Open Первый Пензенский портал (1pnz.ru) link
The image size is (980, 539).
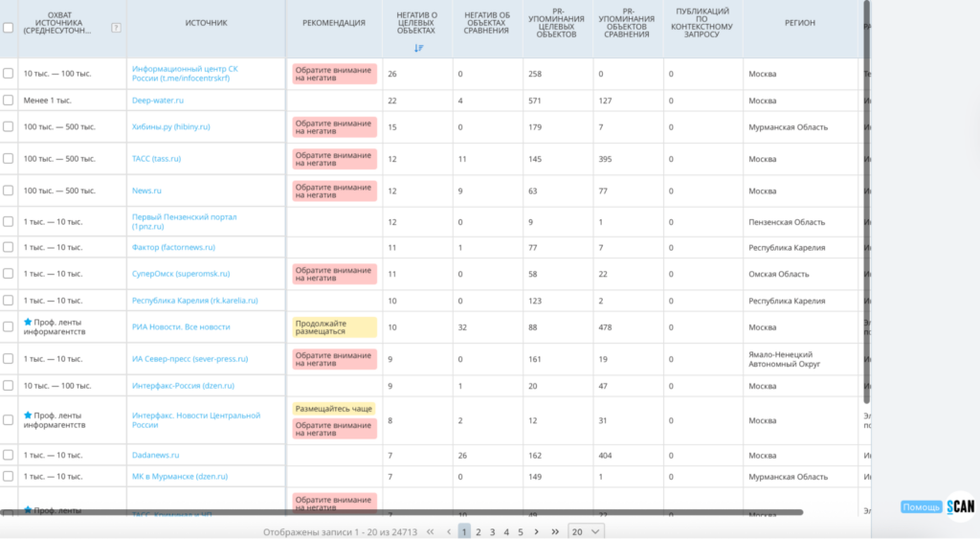[185, 221]
